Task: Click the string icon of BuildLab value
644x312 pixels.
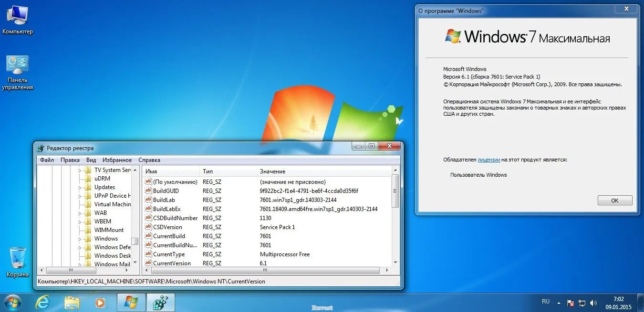Action: (x=148, y=200)
